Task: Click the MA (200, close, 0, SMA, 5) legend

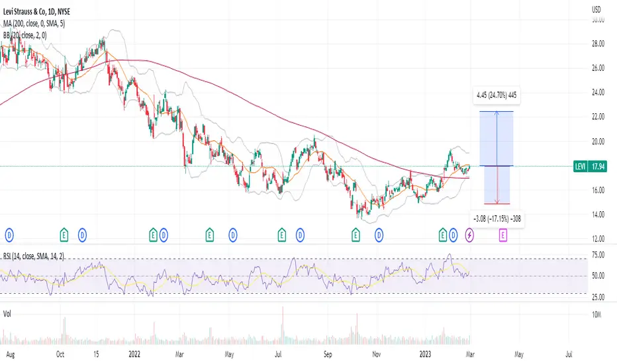Action: [34, 24]
